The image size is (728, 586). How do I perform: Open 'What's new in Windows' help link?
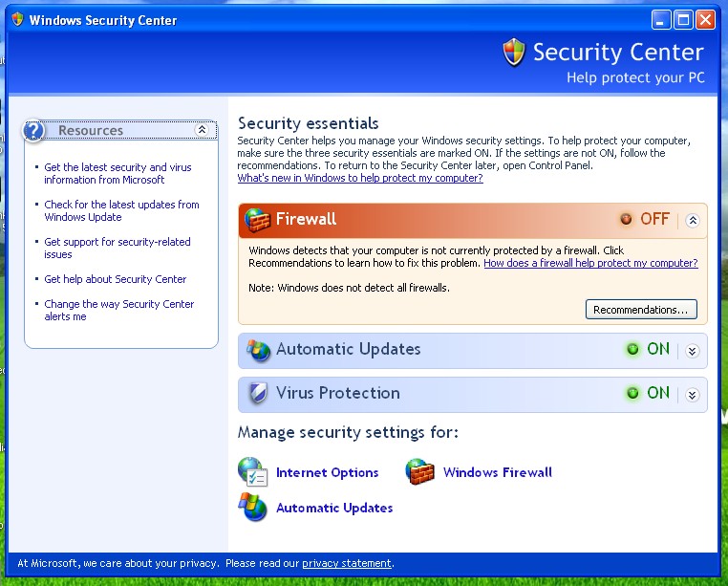click(360, 178)
